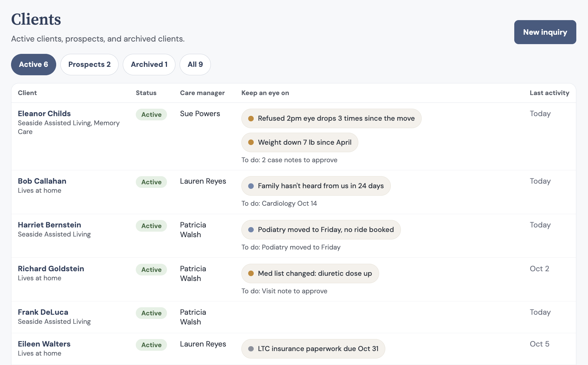
Task: Click the 'Weight down 7 lb since April' chip
Action: pyautogui.click(x=300, y=142)
